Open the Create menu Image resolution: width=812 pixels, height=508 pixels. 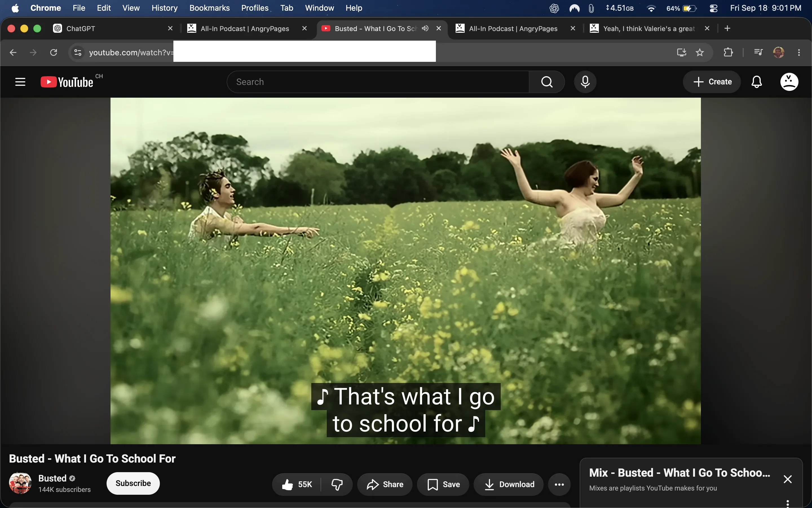click(x=712, y=82)
